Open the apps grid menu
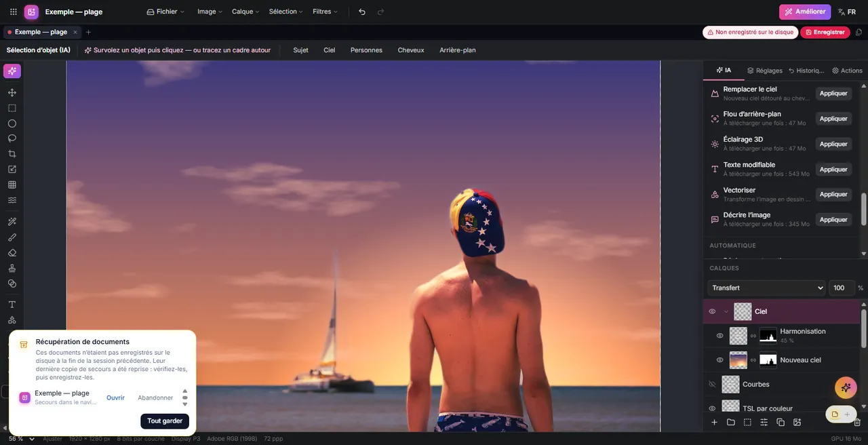868x445 pixels. tap(14, 12)
